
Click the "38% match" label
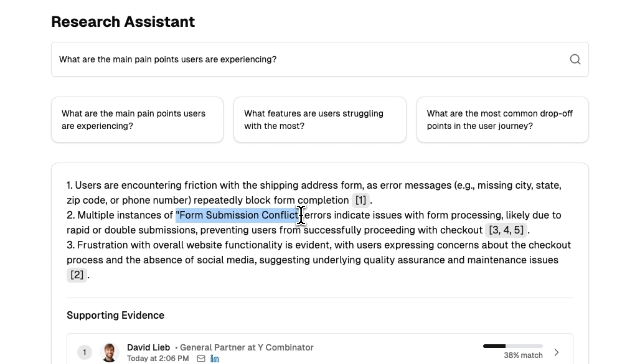(523, 355)
